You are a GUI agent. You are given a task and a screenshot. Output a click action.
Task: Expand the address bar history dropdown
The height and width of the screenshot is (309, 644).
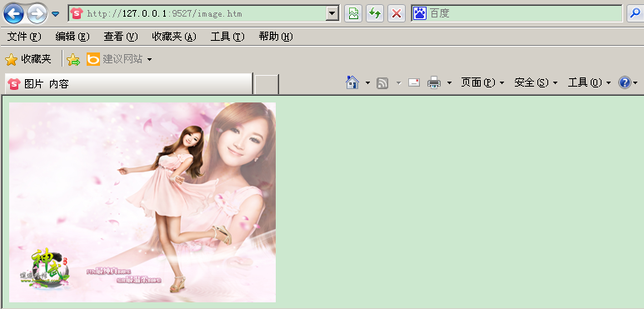pyautogui.click(x=332, y=14)
